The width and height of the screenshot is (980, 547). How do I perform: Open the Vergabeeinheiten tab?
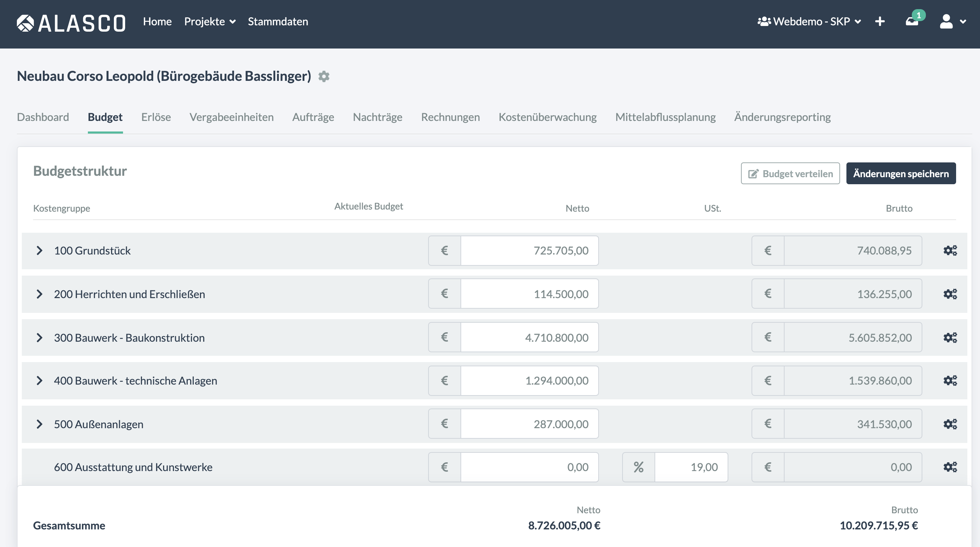point(231,117)
